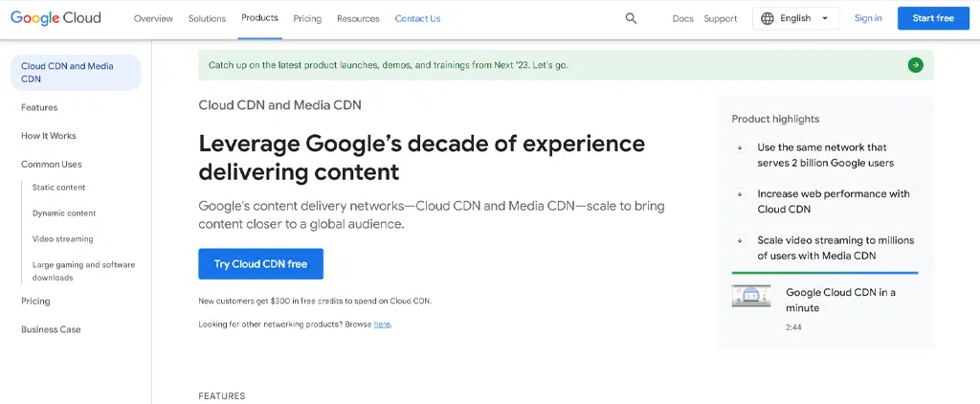Select Static content sidebar sub-item
The height and width of the screenshot is (404, 980).
coord(58,188)
